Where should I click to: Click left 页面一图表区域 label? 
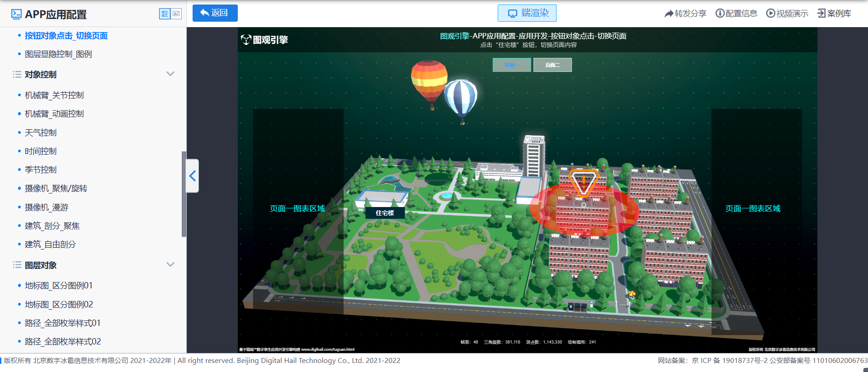click(297, 208)
